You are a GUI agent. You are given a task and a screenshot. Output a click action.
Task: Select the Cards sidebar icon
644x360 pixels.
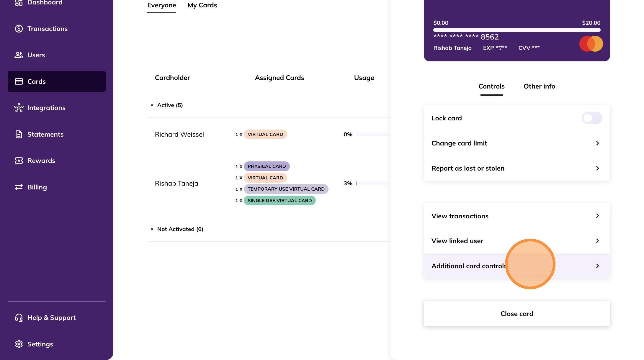point(19,81)
